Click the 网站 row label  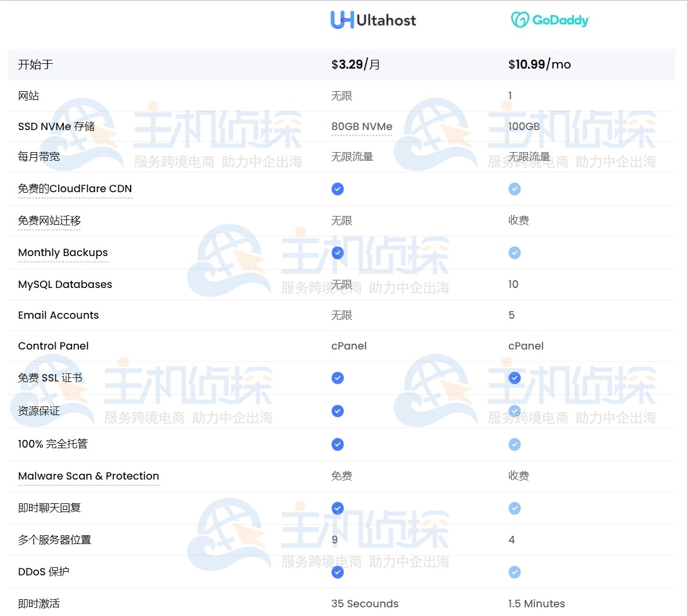point(28,96)
